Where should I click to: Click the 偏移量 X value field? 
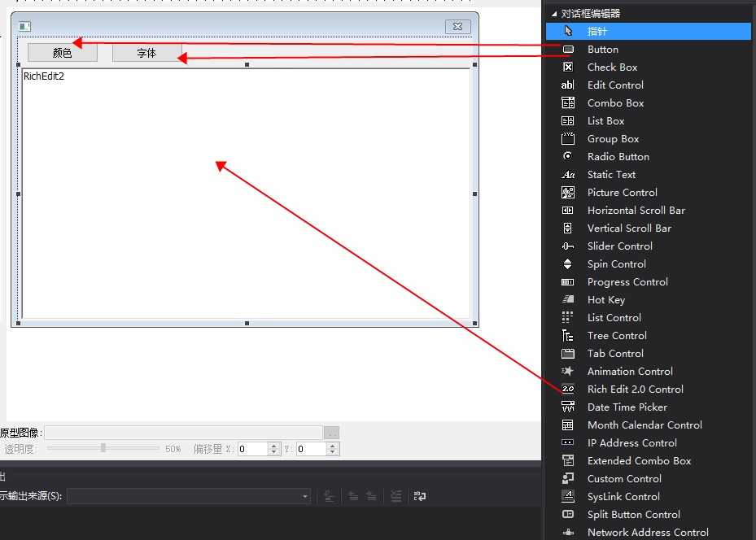pyautogui.click(x=252, y=449)
